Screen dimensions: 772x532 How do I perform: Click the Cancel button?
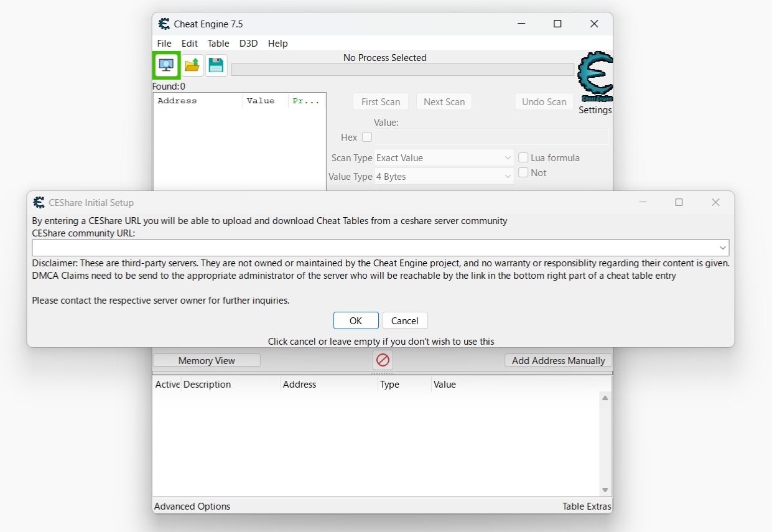point(405,320)
